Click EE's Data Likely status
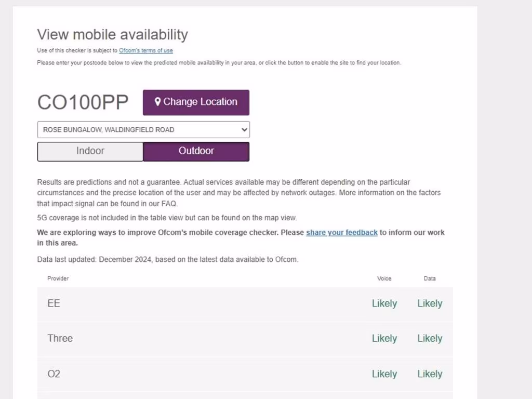 click(430, 303)
